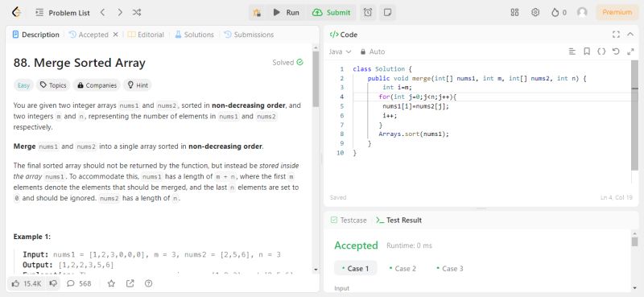Click the Accepted result heading
This screenshot has width=644, height=297.
pos(356,245)
